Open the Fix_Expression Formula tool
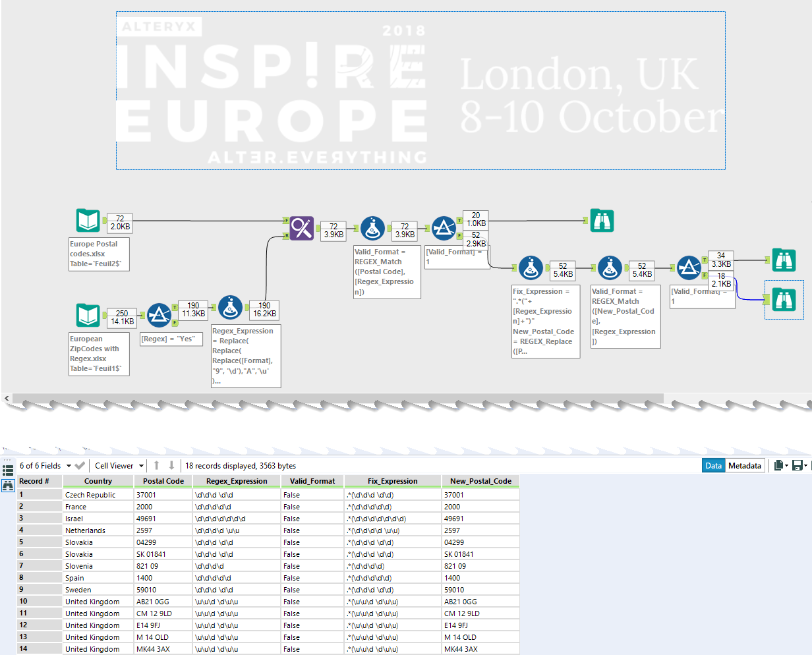 [x=531, y=268]
